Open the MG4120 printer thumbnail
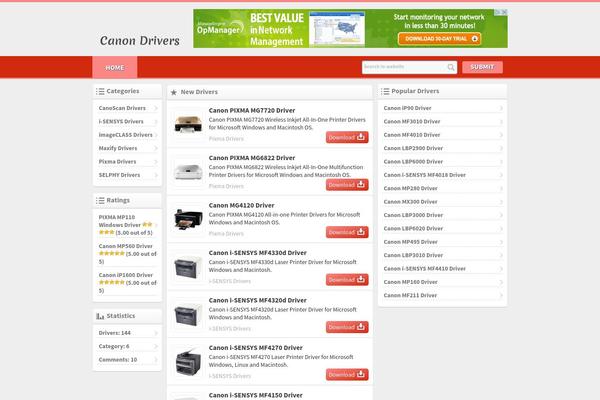600x400 pixels. click(188, 219)
